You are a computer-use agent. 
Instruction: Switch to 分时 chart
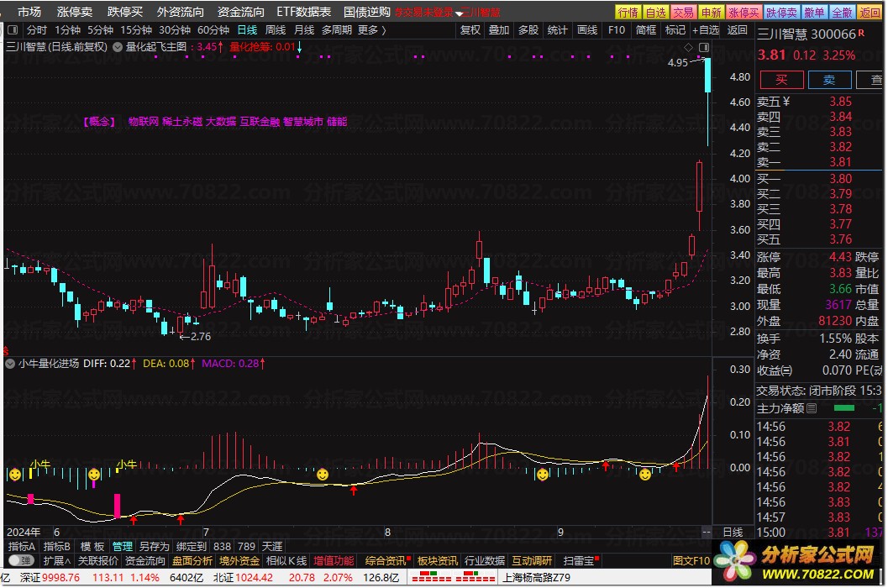pos(37,30)
